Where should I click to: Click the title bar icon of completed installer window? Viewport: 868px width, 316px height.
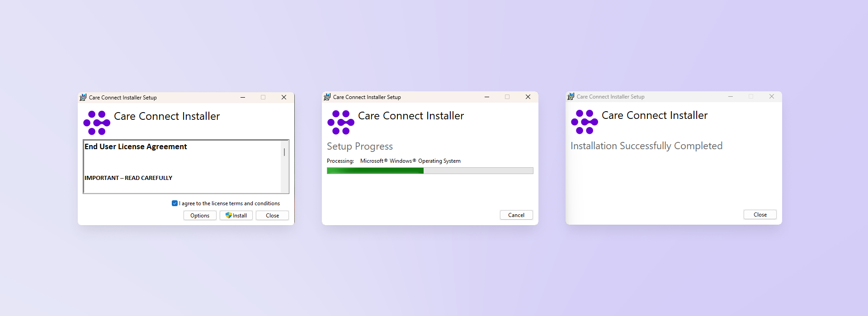click(x=571, y=96)
